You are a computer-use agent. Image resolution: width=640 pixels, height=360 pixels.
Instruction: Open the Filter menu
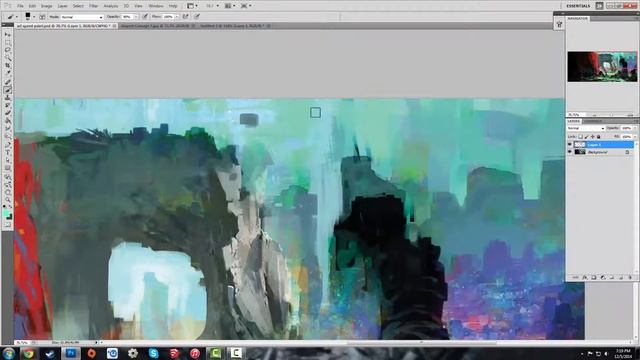tap(93, 6)
